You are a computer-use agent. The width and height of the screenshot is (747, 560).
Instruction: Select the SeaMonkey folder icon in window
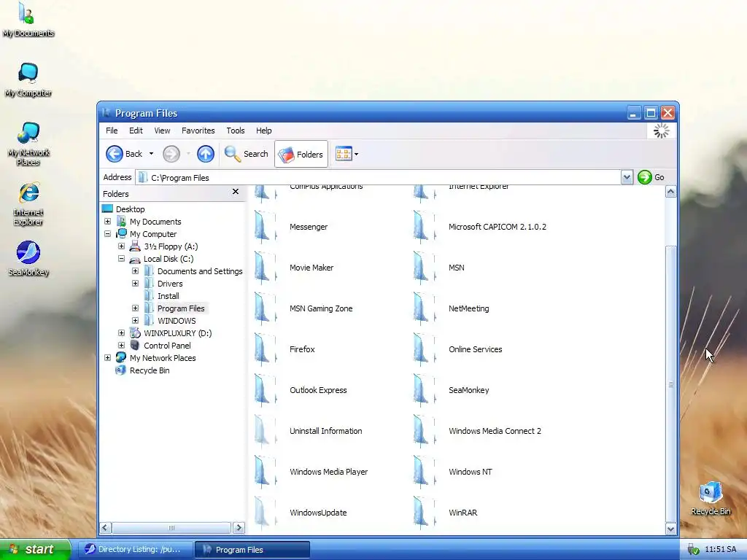coord(425,390)
